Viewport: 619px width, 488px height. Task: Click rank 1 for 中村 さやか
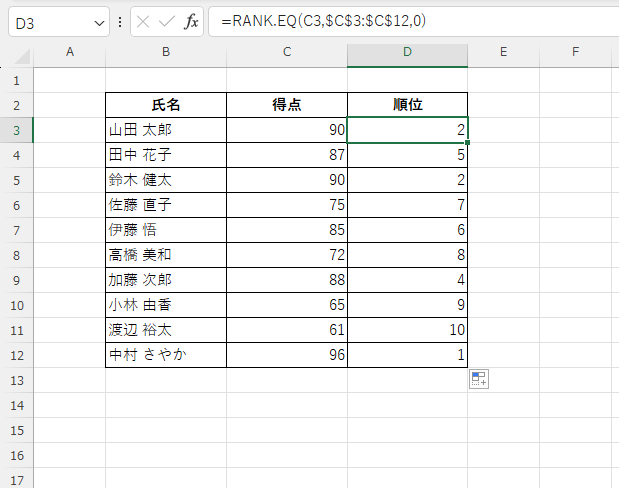pyautogui.click(x=407, y=355)
